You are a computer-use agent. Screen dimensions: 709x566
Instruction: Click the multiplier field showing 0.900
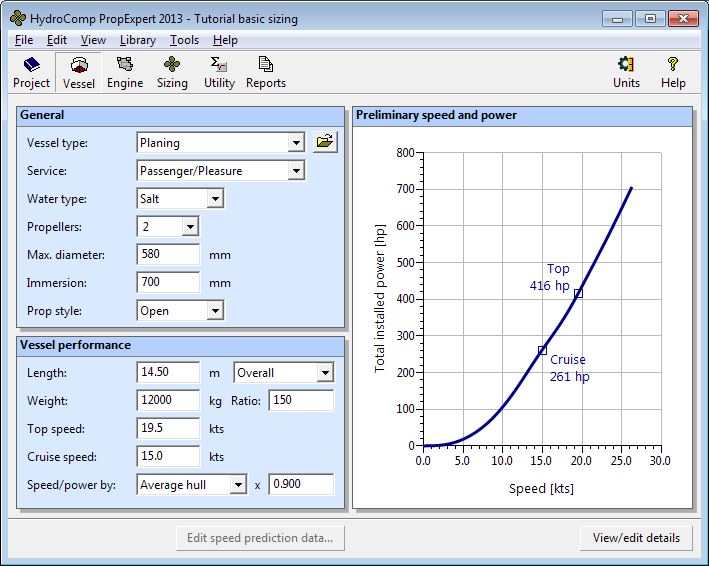pos(301,484)
